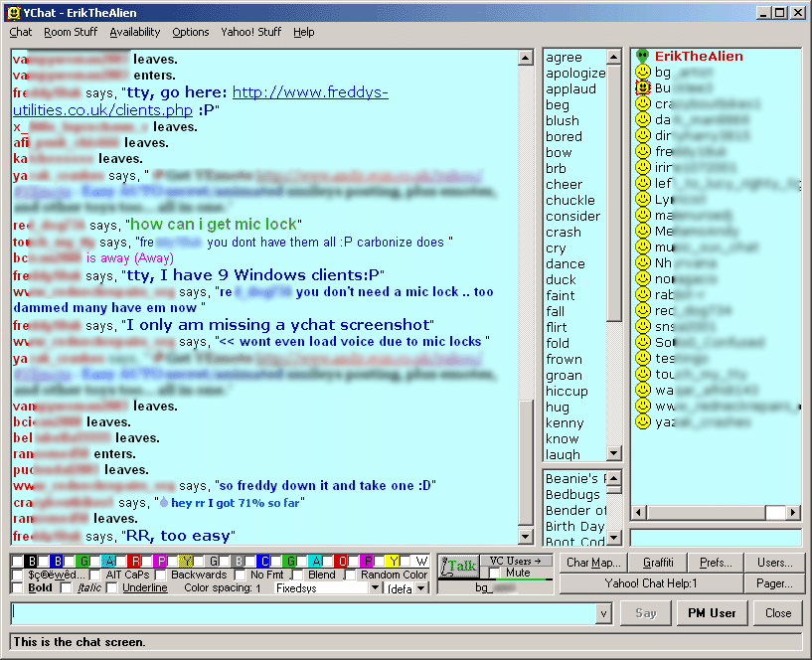Enable the Mute checkbox
The image size is (812, 660).
click(x=495, y=574)
